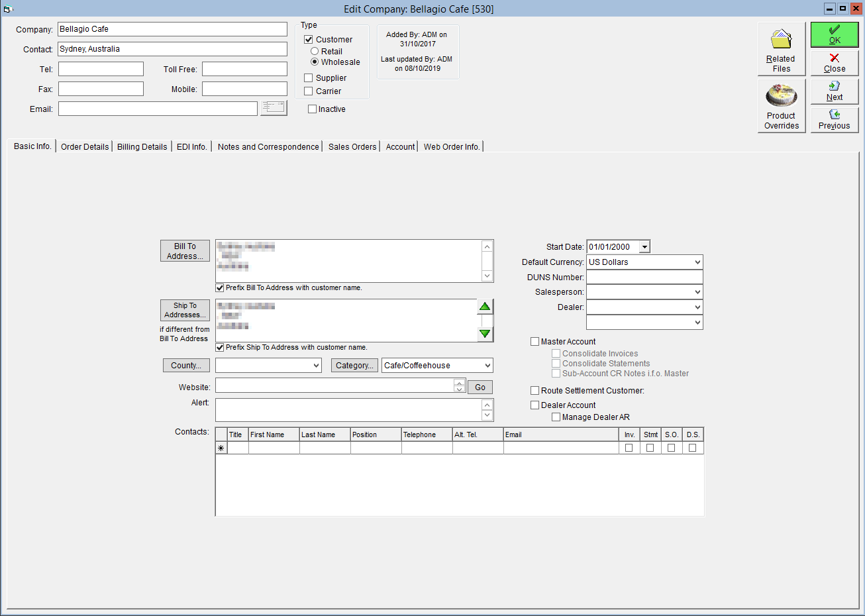Click scroll-down arrow in Alert box
865x616 pixels.
pos(487,415)
